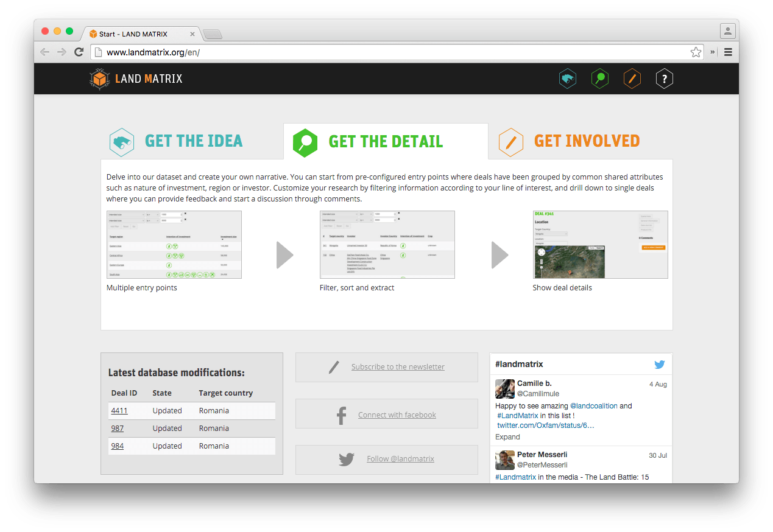Image resolution: width=773 pixels, height=532 pixels.
Task: Click the orange pencil icon in header
Action: [x=632, y=79]
